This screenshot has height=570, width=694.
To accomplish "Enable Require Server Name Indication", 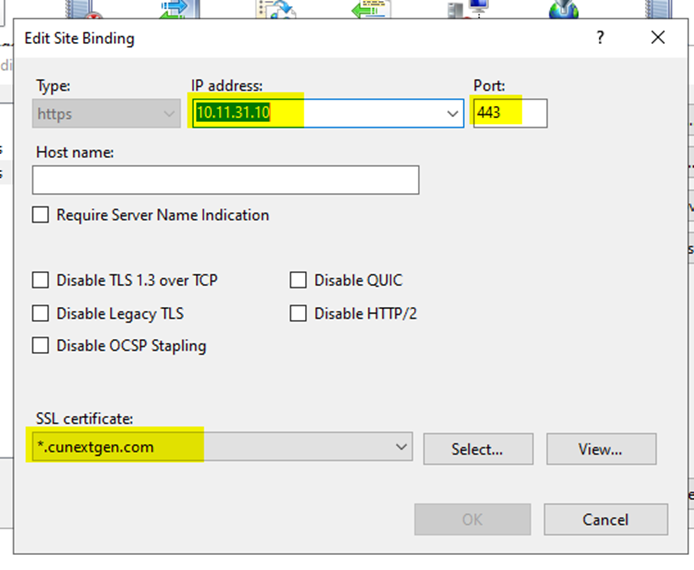I will pyautogui.click(x=41, y=215).
